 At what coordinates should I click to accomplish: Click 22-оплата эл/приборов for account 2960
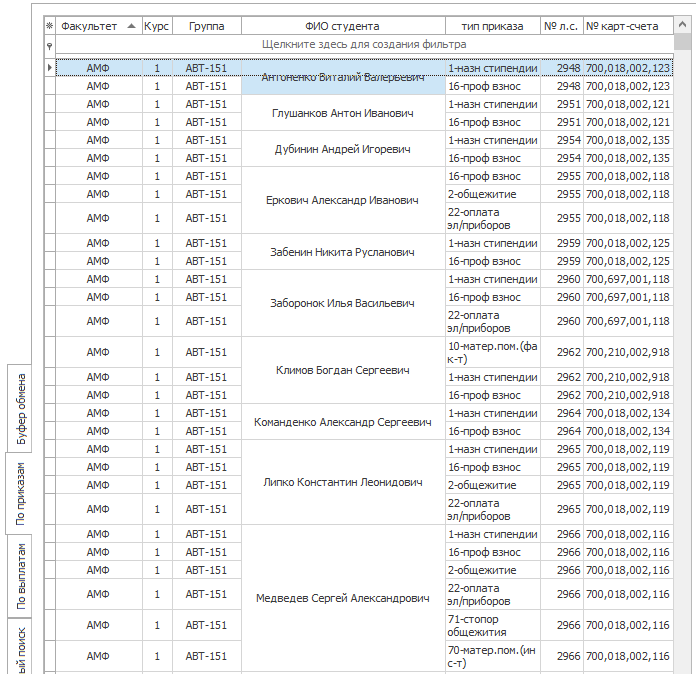click(x=493, y=321)
